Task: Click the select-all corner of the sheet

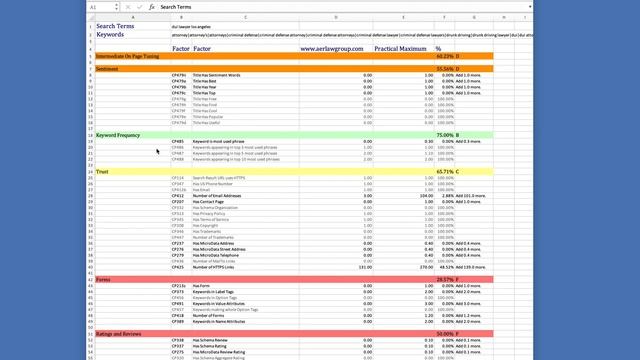Action: pos(91,18)
